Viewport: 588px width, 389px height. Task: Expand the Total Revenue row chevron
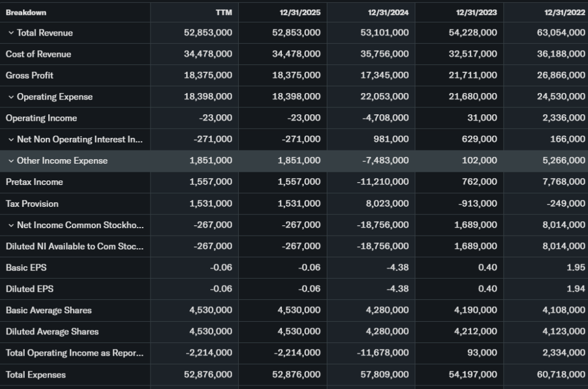tap(11, 33)
